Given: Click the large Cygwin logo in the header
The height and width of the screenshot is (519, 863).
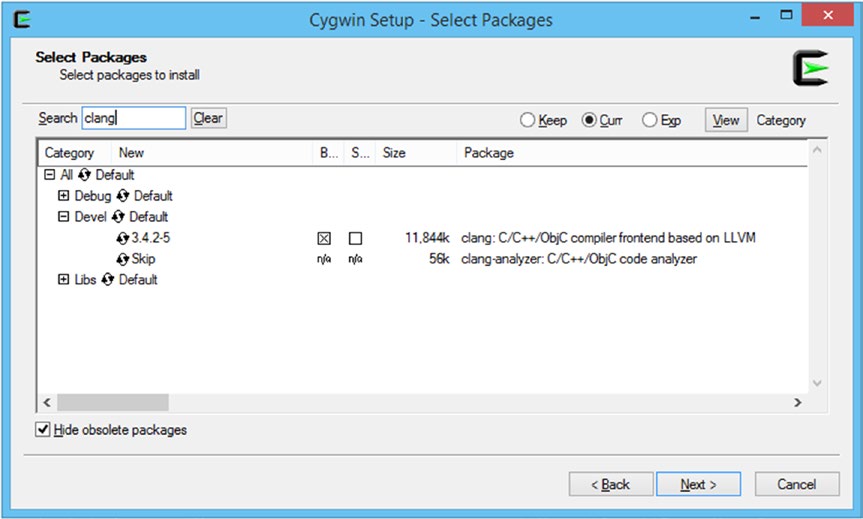Looking at the screenshot, I should pos(811,68).
